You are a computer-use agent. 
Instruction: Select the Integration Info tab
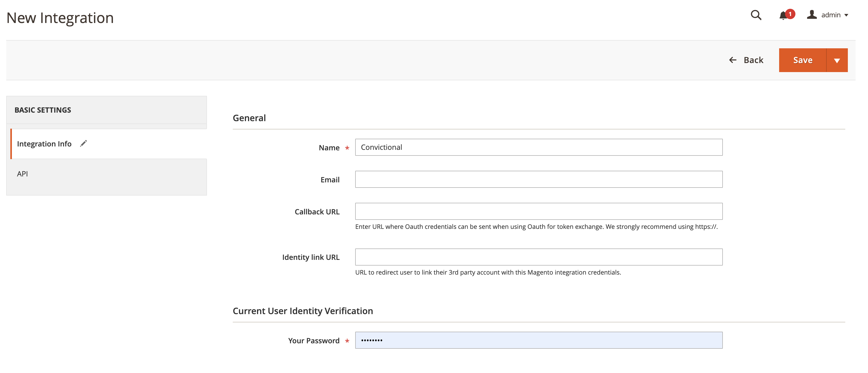pos(44,144)
